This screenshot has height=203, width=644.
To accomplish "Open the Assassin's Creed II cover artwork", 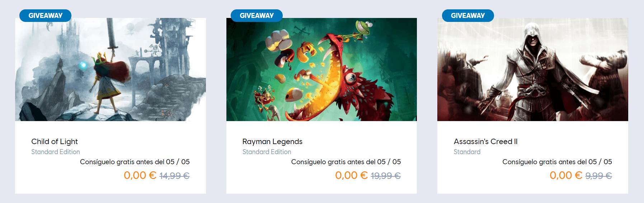I will tap(533, 69).
